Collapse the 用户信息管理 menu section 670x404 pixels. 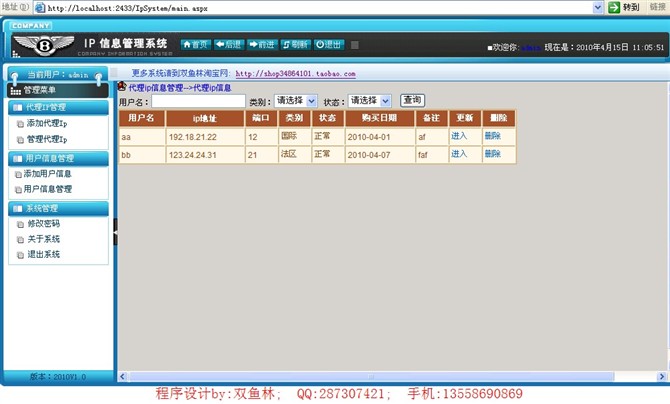(x=59, y=158)
